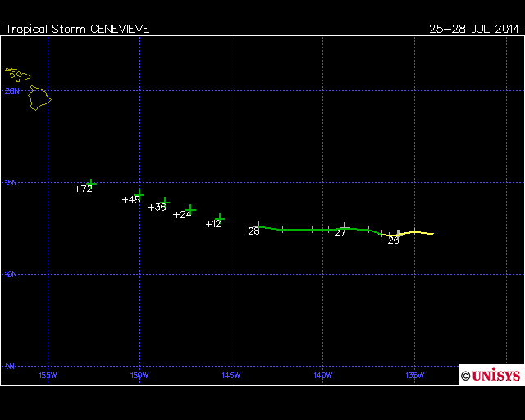The width and height of the screenshot is (525, 420).
Task: Click the day 26 track label
Action: (394, 240)
